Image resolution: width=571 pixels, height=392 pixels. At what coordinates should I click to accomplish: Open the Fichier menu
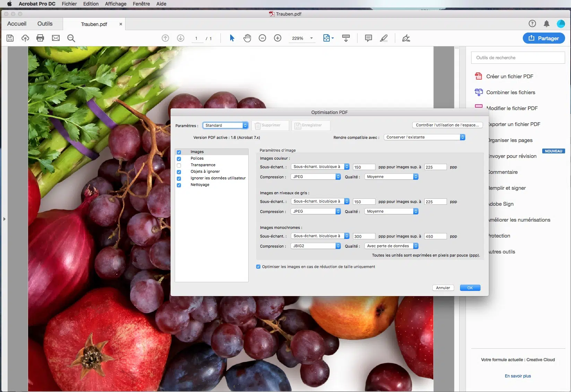coord(69,4)
